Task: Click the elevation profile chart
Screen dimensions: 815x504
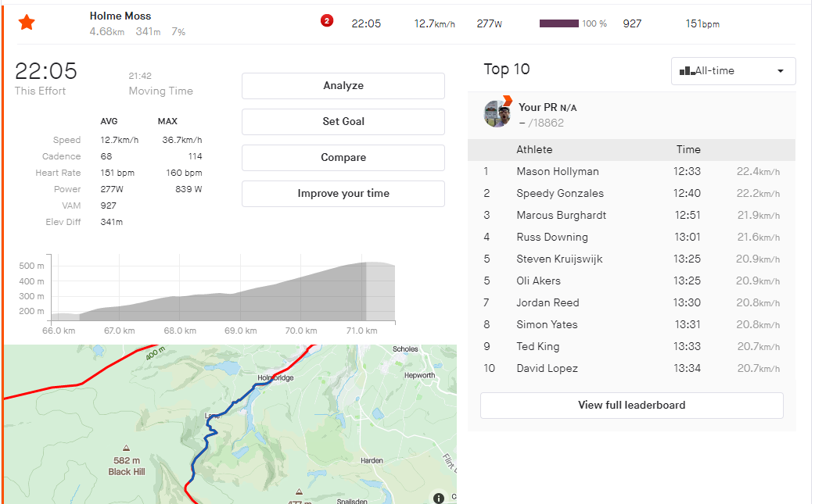Action: click(224, 288)
